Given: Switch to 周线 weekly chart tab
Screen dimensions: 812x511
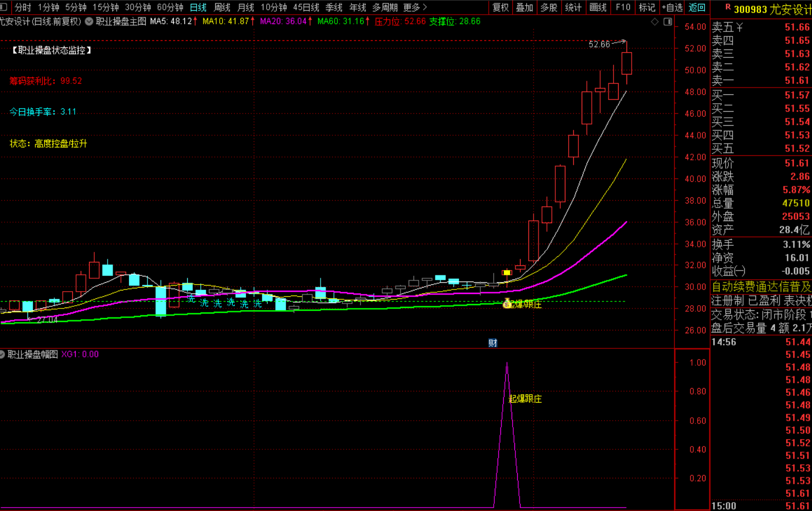Looking at the screenshot, I should tap(222, 7).
